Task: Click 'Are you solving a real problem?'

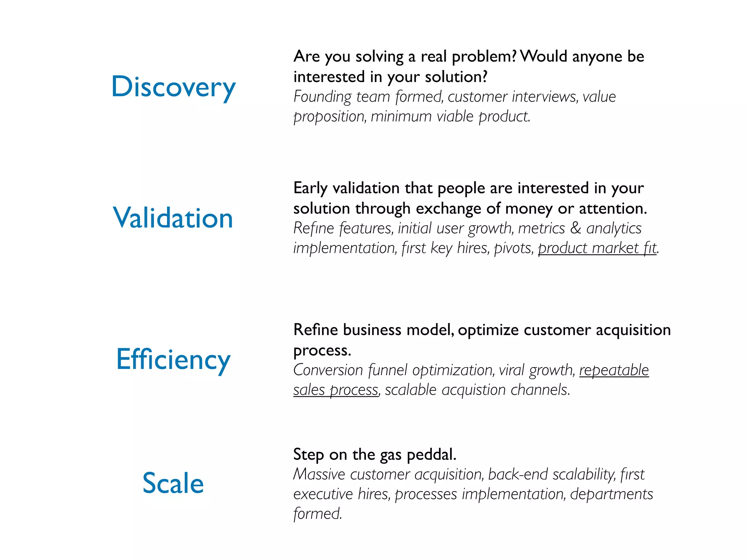Action: click(405, 57)
